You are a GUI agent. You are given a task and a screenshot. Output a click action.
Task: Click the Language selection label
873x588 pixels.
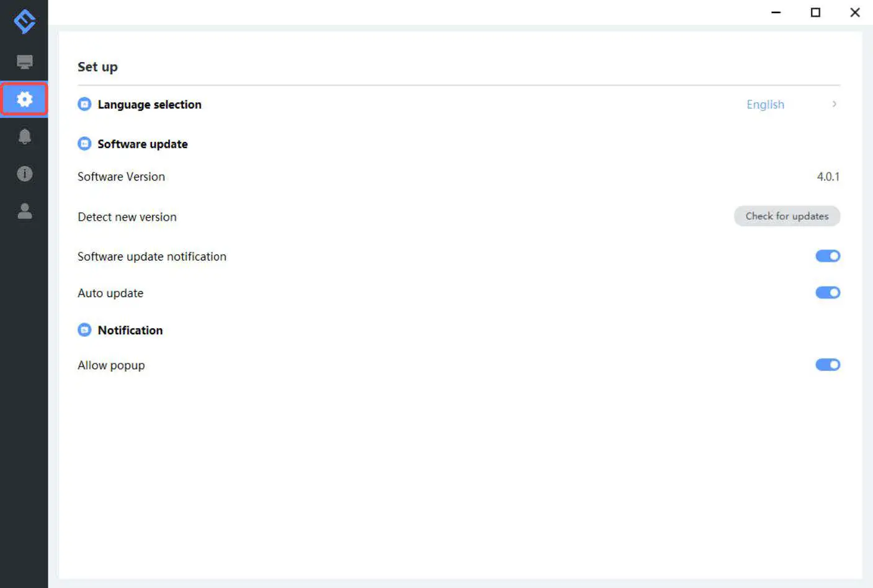(x=150, y=105)
